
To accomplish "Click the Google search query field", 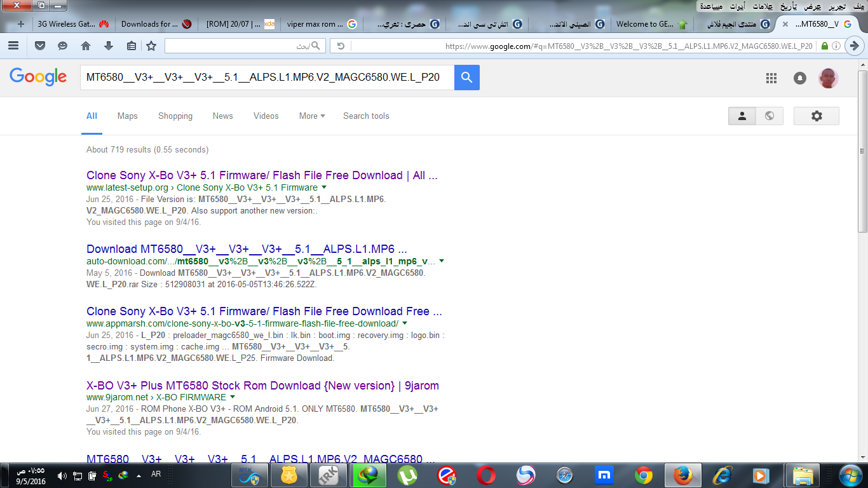I will click(267, 78).
